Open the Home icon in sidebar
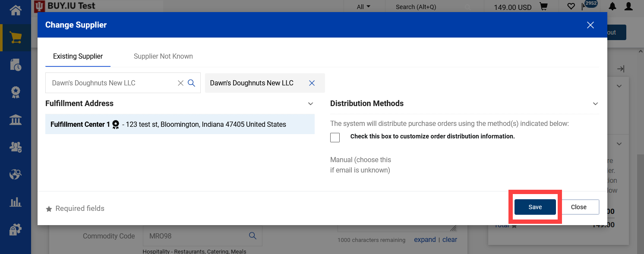This screenshot has width=644, height=254. (x=16, y=10)
